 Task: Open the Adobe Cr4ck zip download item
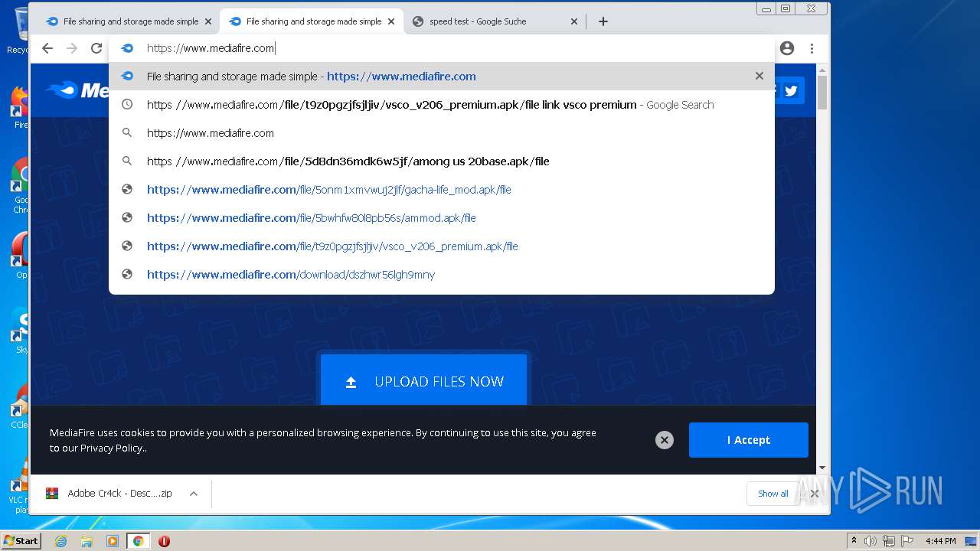tap(109, 494)
